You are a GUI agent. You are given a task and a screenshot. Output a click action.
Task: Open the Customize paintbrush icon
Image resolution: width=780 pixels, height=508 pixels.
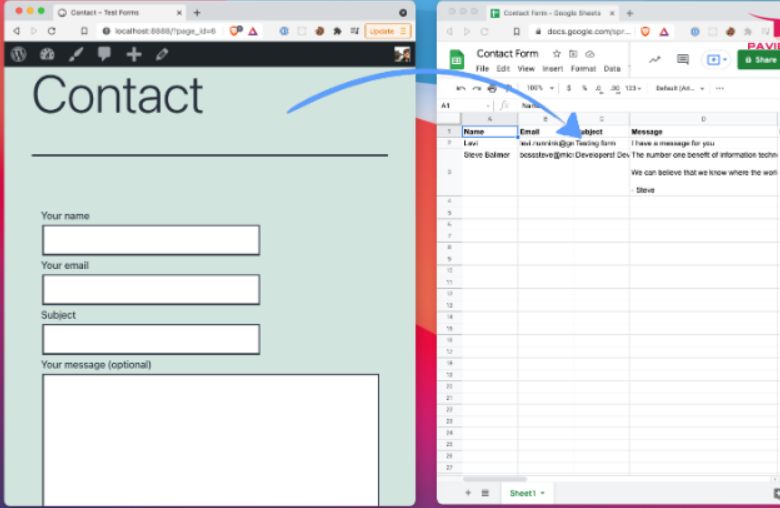point(76,55)
